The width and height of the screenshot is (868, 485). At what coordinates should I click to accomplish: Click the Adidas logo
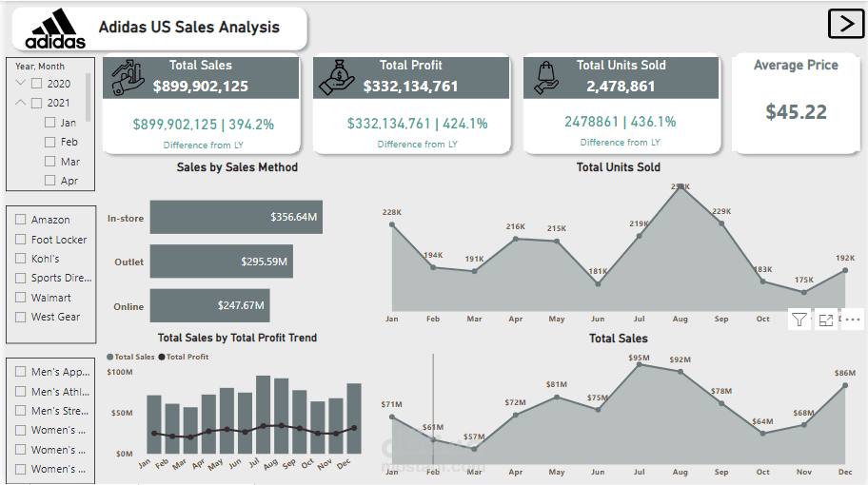point(55,29)
